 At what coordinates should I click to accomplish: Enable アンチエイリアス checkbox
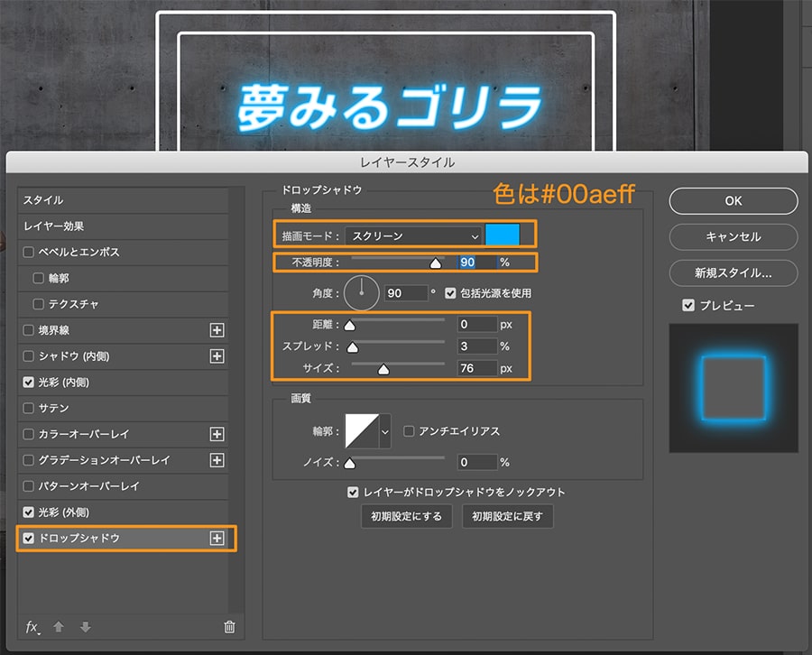pos(409,430)
